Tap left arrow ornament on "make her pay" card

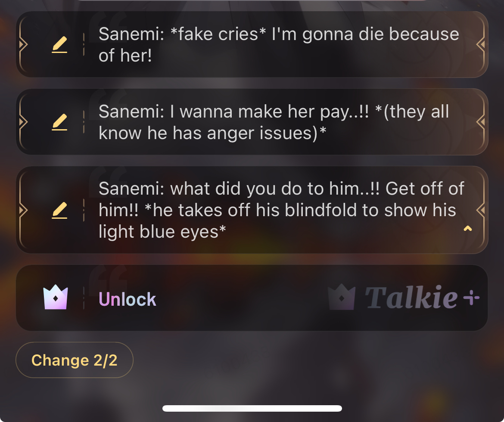pos(23,122)
